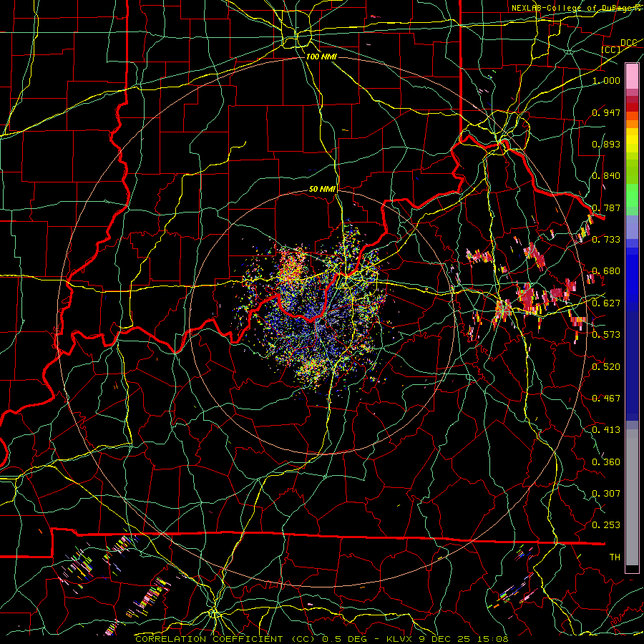644x644 pixels.
Task: Click the 100 NMI range ring label
Action: (x=321, y=57)
